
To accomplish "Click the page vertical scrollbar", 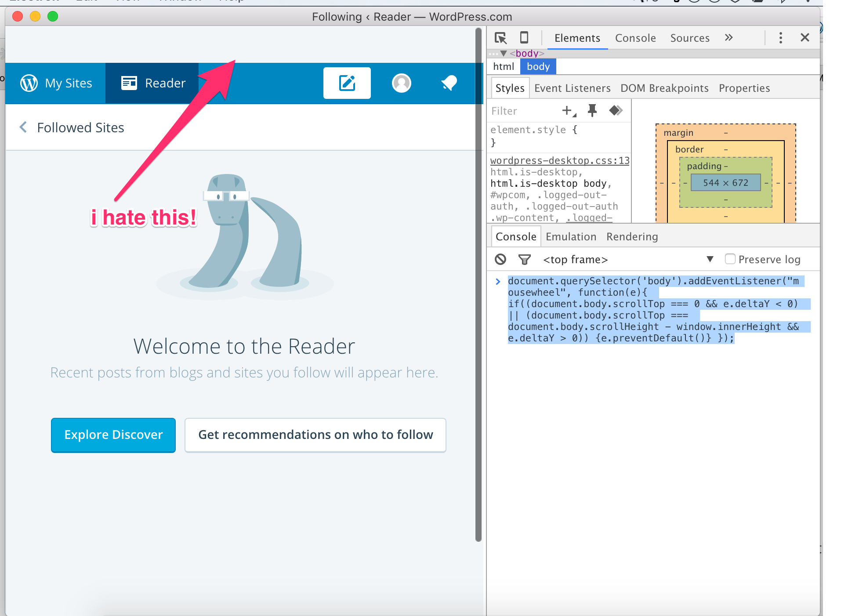I will 478,286.
